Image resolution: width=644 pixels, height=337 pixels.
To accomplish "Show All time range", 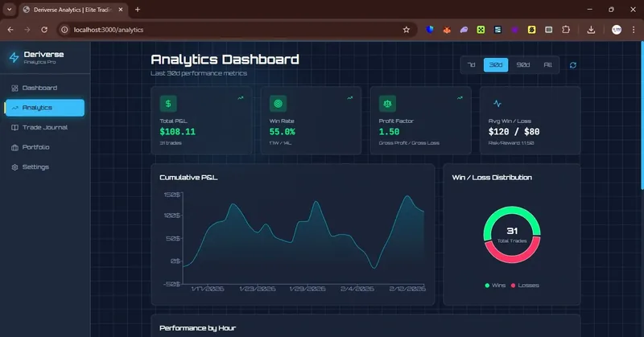I will [548, 65].
